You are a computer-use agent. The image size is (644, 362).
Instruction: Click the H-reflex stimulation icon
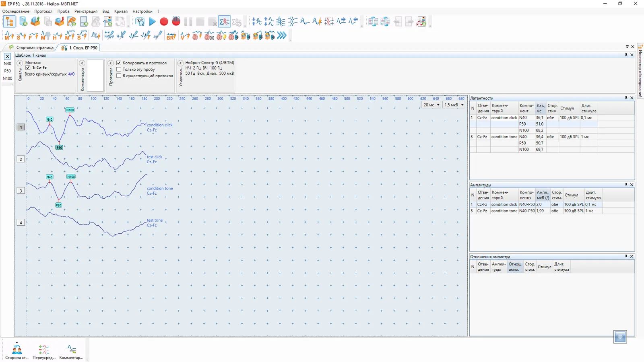58,36
